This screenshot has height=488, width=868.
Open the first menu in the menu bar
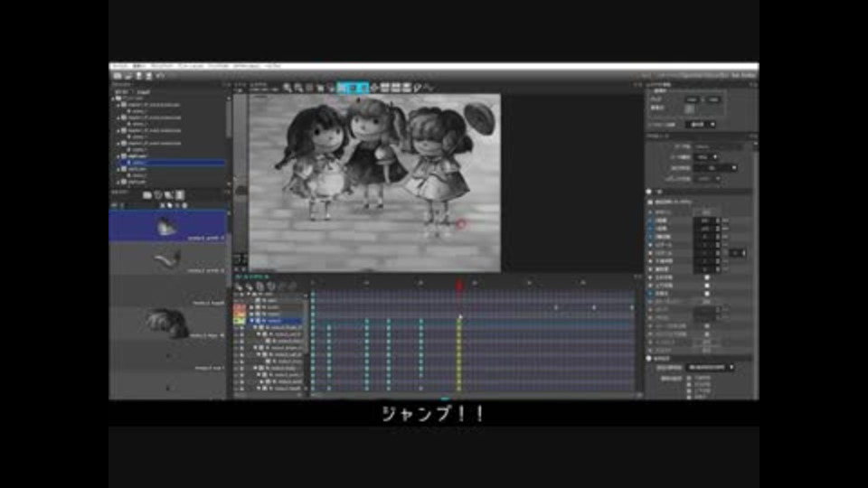pyautogui.click(x=119, y=66)
